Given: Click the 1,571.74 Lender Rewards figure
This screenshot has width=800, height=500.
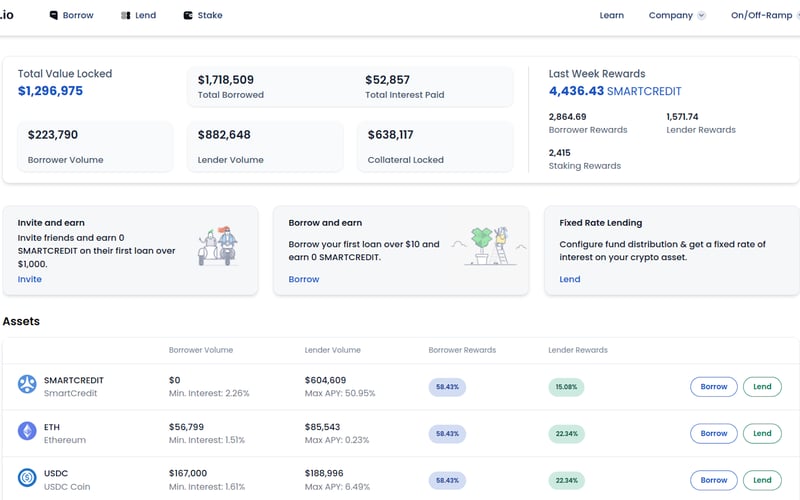Looking at the screenshot, I should click(x=682, y=117).
